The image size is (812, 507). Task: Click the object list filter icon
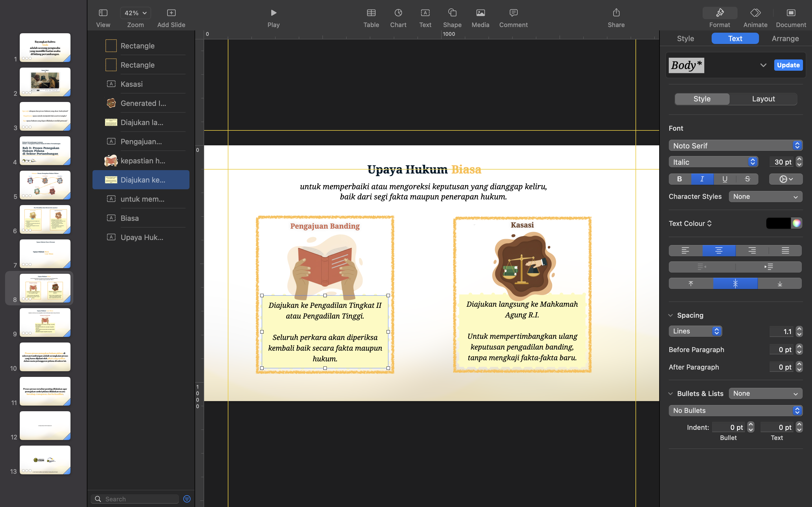click(187, 499)
